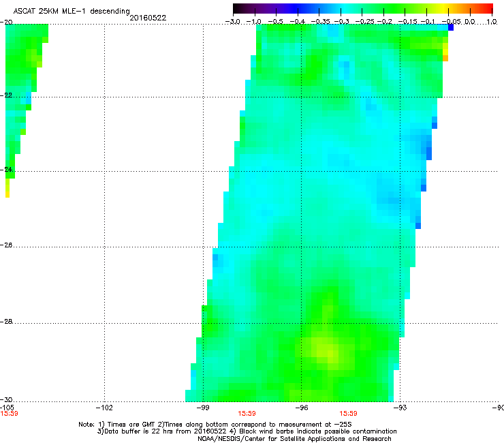Click the -102 longitude axis label

(104, 408)
